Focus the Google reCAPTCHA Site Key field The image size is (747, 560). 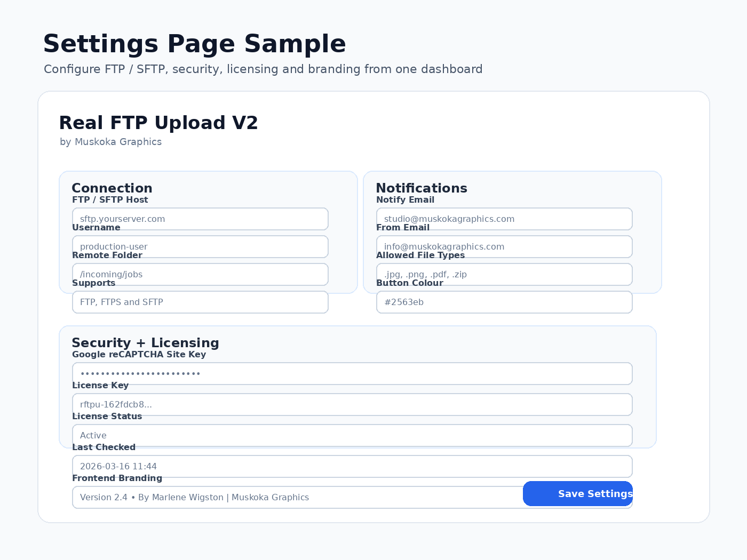coord(352,374)
